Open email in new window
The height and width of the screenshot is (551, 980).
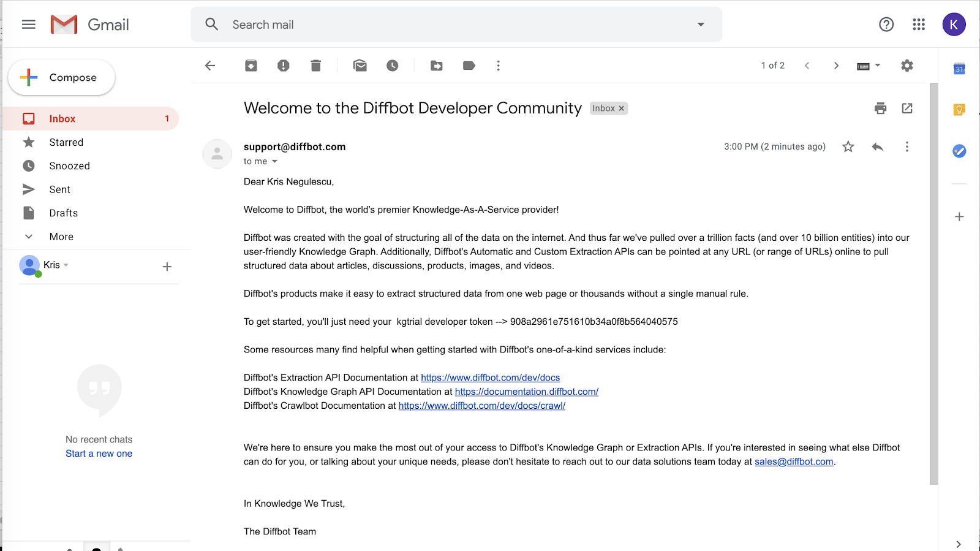pos(907,108)
